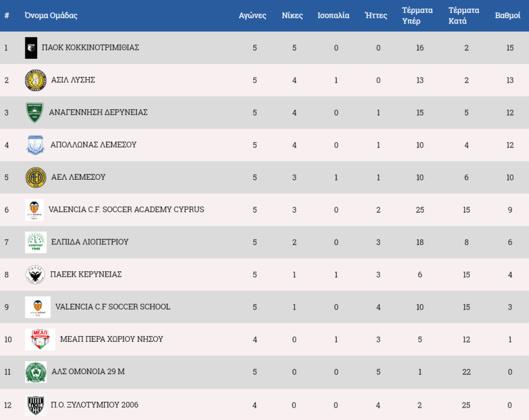Click ΑΛΣ ΟΜΟΝΟΙΑ 22 goals-against value
Screen dimensions: 529x420
[x=466, y=372]
